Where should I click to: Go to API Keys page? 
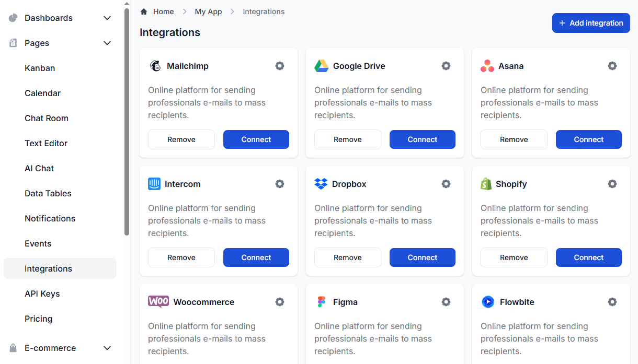[42, 294]
